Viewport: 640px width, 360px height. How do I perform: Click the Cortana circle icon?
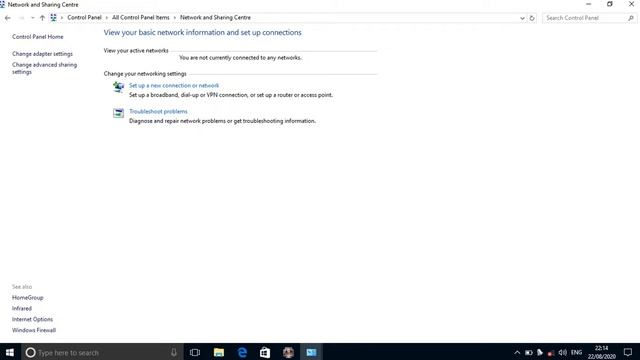tap(30, 352)
